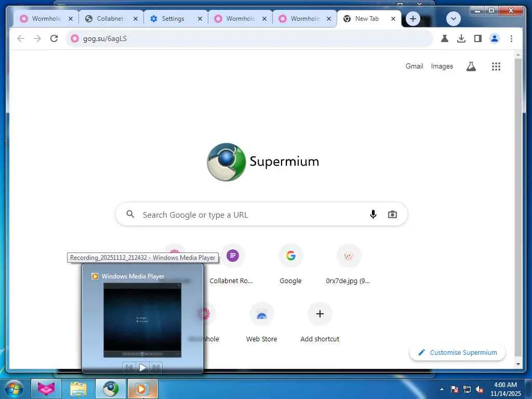Viewport: 532px width, 399px height.
Task: Select Windows Media Player taskbar icon
Action: 142,389
